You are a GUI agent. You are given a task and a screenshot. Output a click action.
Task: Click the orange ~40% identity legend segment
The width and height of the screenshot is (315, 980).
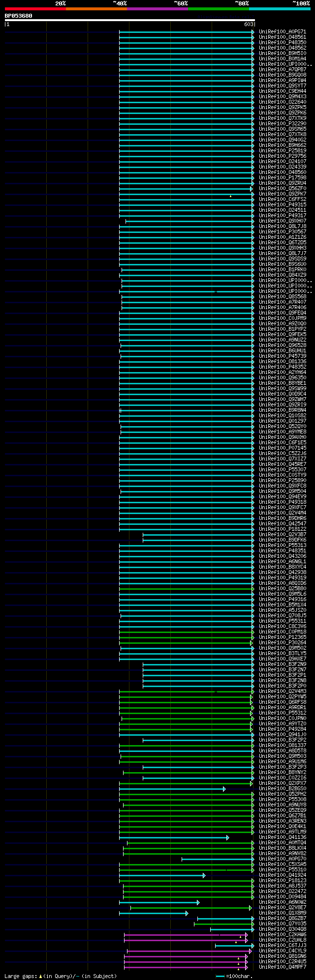pos(96,9)
